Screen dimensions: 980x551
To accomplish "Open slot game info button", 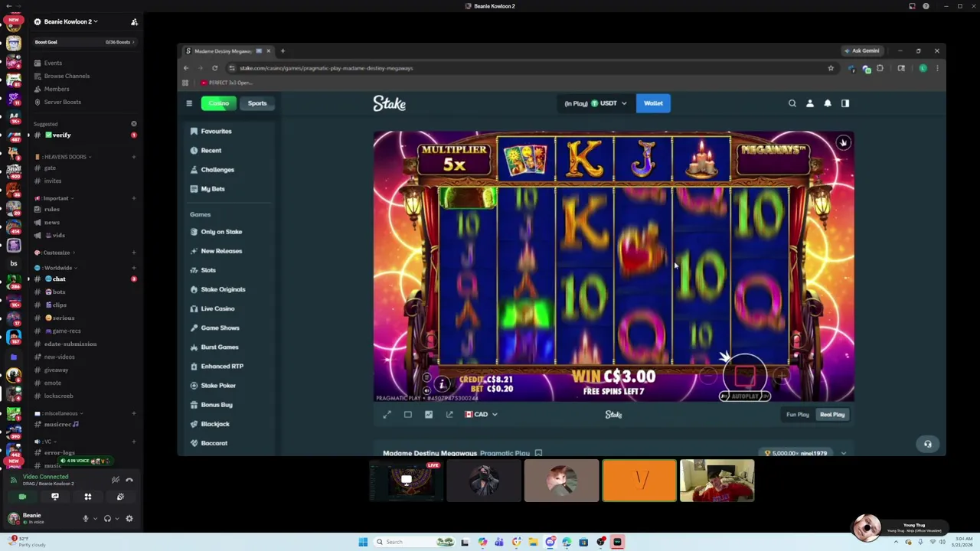I will [x=442, y=384].
